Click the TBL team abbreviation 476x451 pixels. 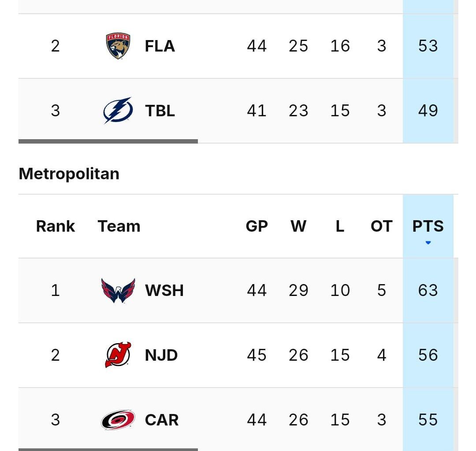click(x=160, y=110)
